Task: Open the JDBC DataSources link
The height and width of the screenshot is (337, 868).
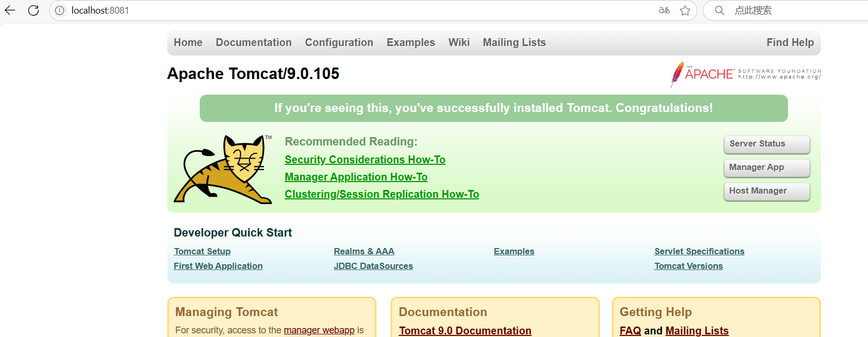Action: pyautogui.click(x=373, y=266)
